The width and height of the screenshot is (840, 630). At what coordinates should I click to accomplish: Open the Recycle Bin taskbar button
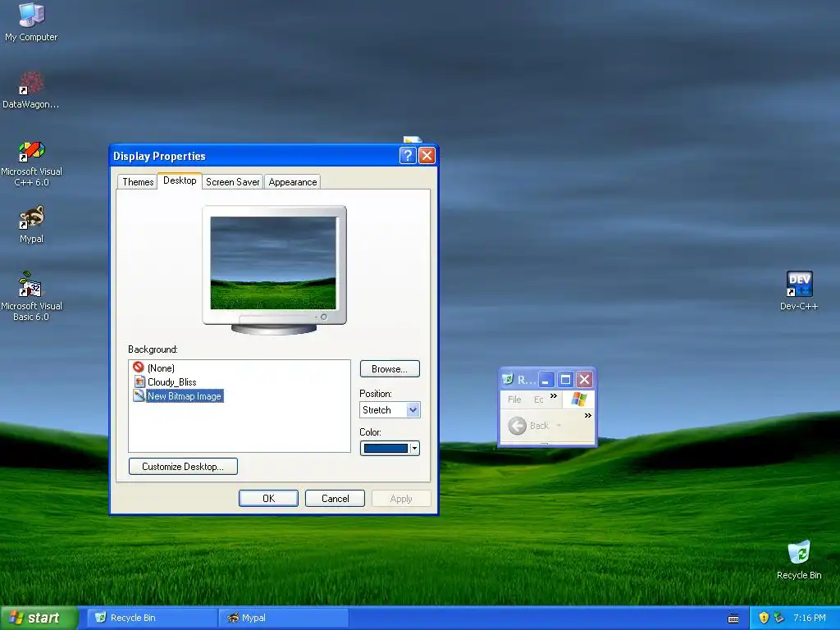(x=152, y=618)
